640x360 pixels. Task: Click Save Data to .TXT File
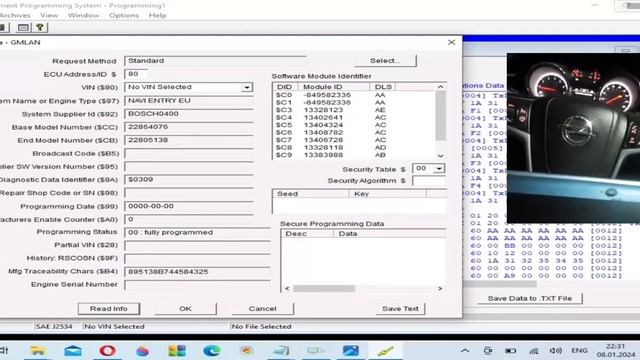pyautogui.click(x=529, y=298)
